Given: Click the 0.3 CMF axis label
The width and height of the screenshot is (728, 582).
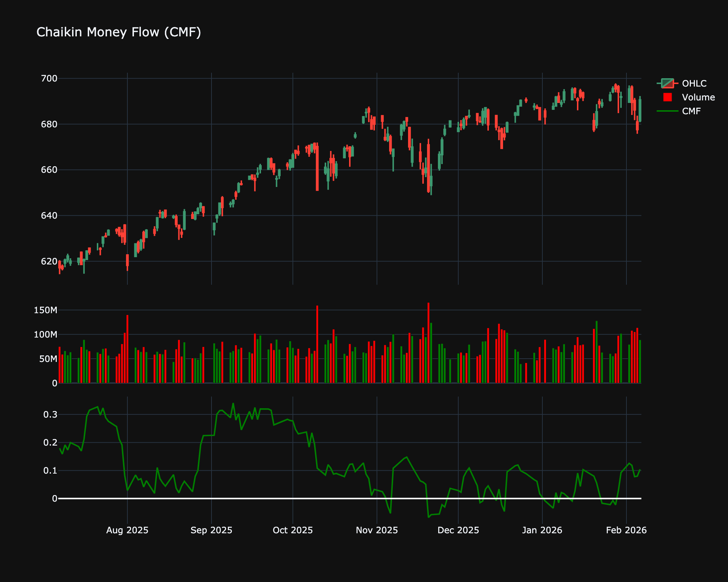Looking at the screenshot, I should [x=50, y=415].
